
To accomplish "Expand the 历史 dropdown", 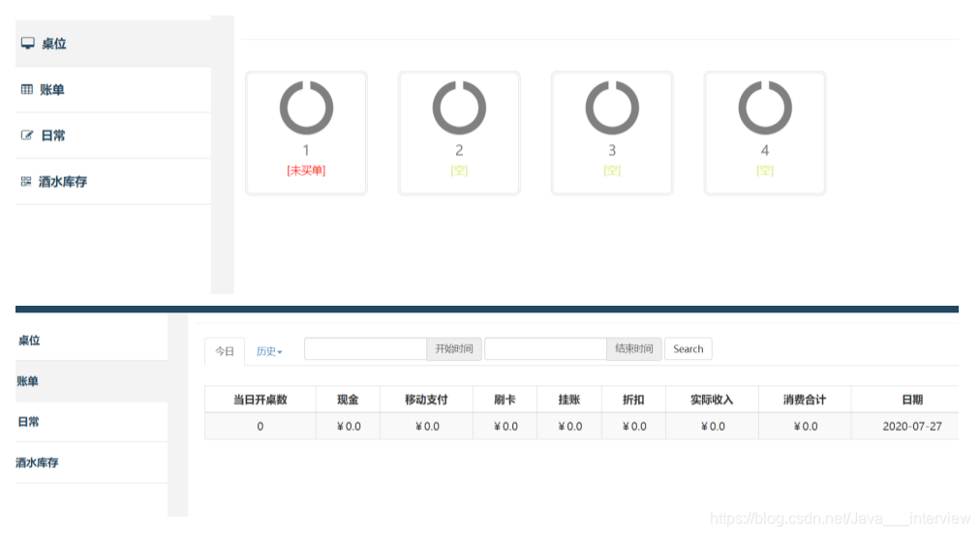I will point(269,351).
